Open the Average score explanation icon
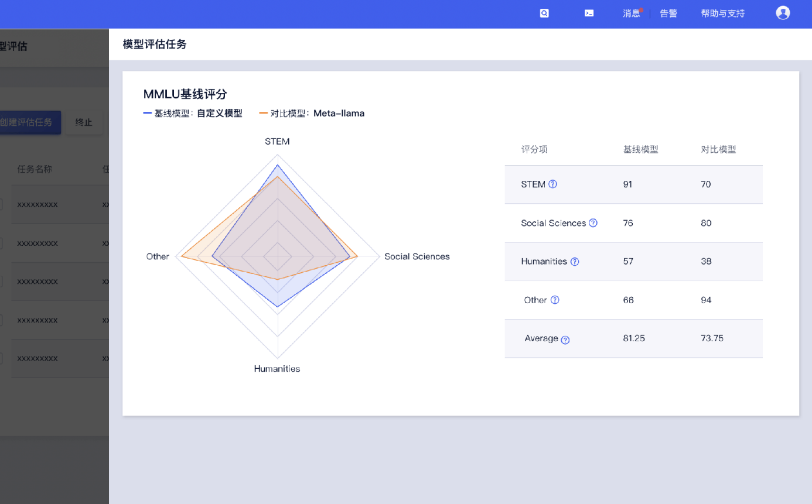The width and height of the screenshot is (812, 504). 564,340
